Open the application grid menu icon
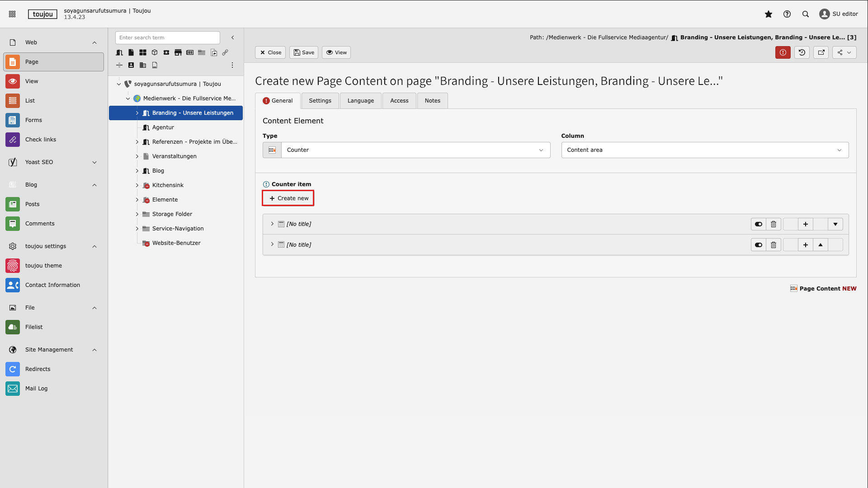Viewport: 868px width, 488px height. tap(12, 14)
